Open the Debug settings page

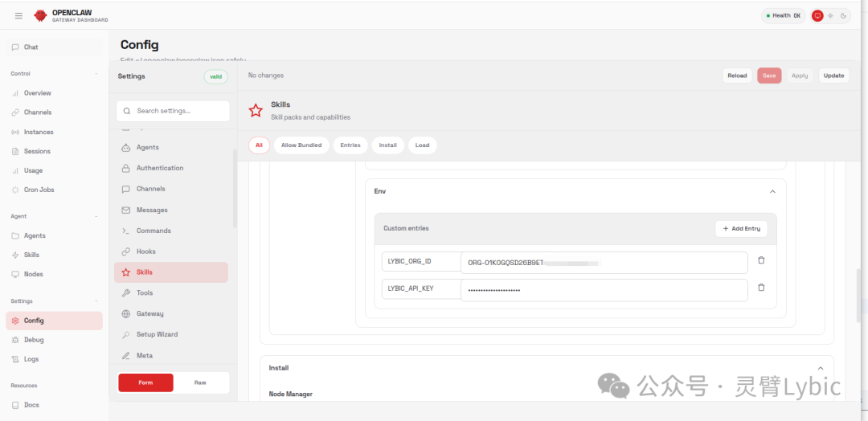point(34,340)
